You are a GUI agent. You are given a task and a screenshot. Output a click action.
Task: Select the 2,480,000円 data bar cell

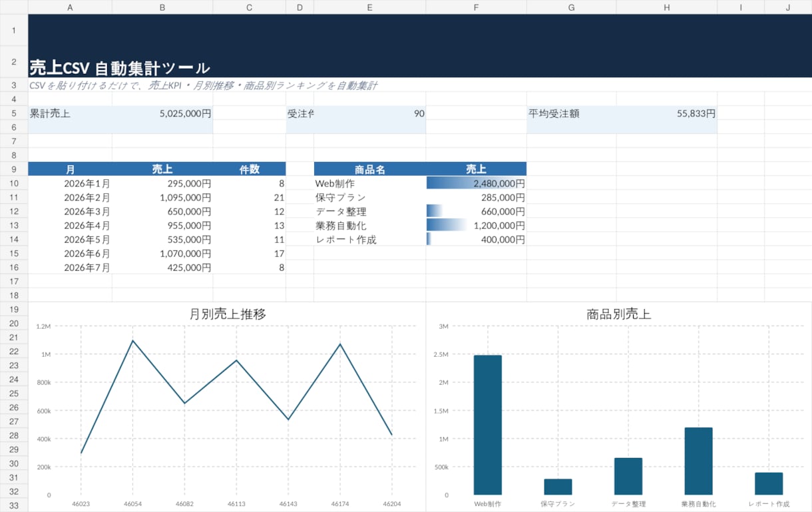click(476, 183)
